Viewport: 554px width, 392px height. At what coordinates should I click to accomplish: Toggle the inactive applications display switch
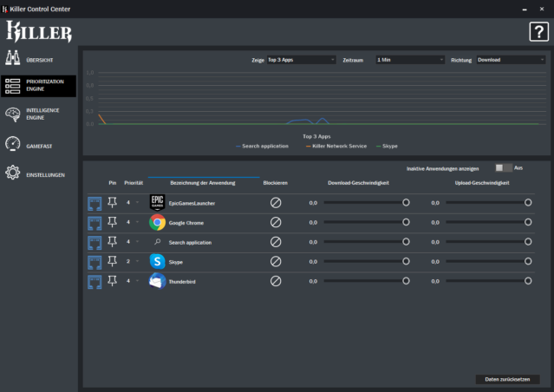tap(502, 168)
